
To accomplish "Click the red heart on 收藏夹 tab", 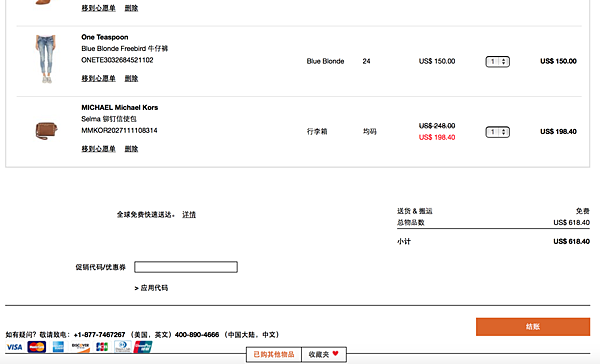I will pyautogui.click(x=336, y=353).
